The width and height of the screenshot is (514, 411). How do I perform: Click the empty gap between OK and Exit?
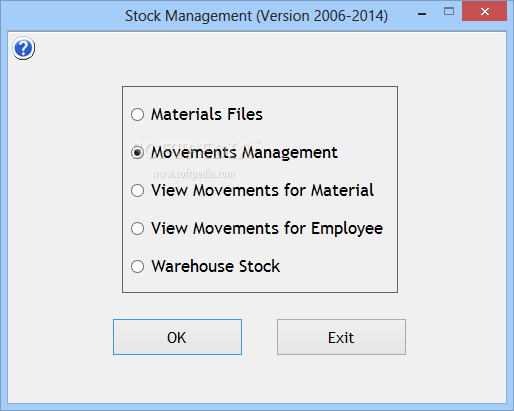coord(259,337)
